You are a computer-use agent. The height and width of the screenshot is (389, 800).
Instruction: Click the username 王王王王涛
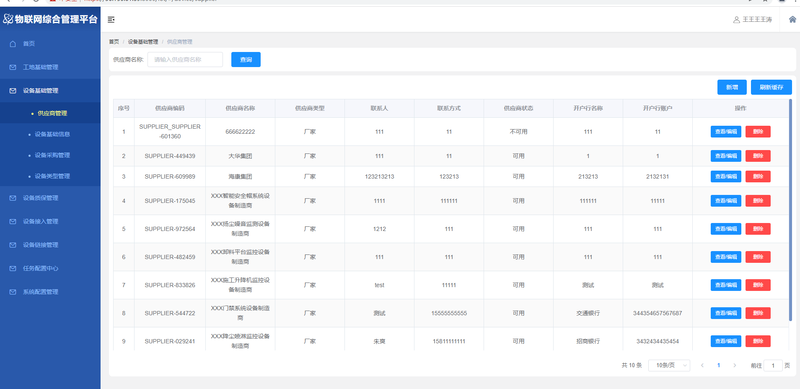[x=757, y=20]
